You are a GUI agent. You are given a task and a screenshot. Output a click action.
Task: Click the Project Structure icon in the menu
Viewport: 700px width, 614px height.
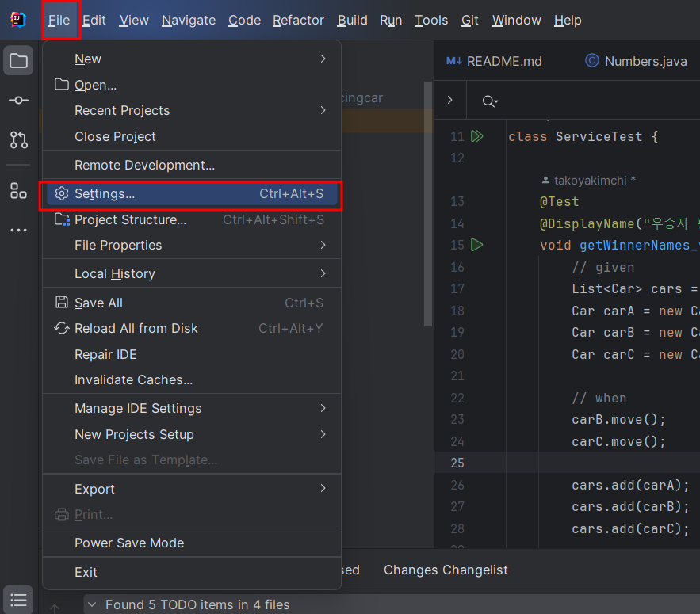(62, 219)
